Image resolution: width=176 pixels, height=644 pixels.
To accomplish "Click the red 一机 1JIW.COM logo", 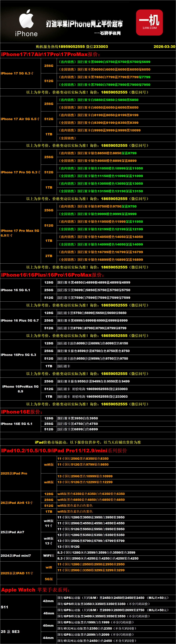I will coord(149,23).
